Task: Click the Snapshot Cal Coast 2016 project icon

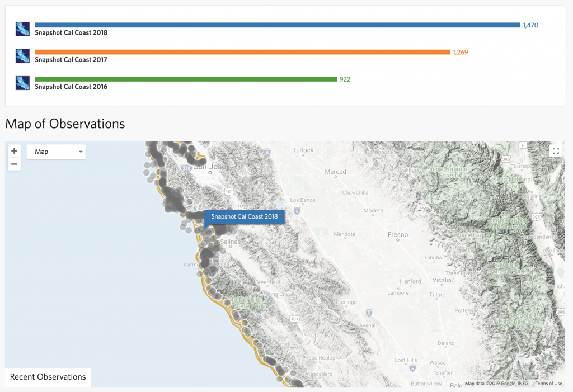Action: point(22,82)
